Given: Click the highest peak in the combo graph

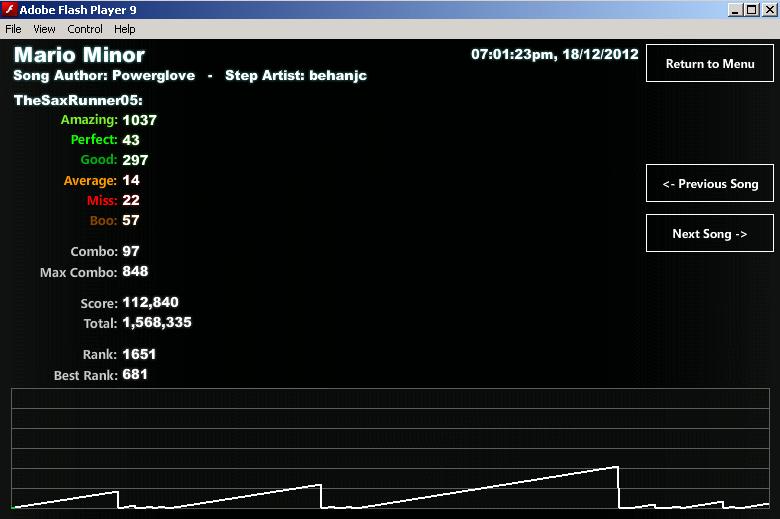Looking at the screenshot, I should tap(618, 467).
